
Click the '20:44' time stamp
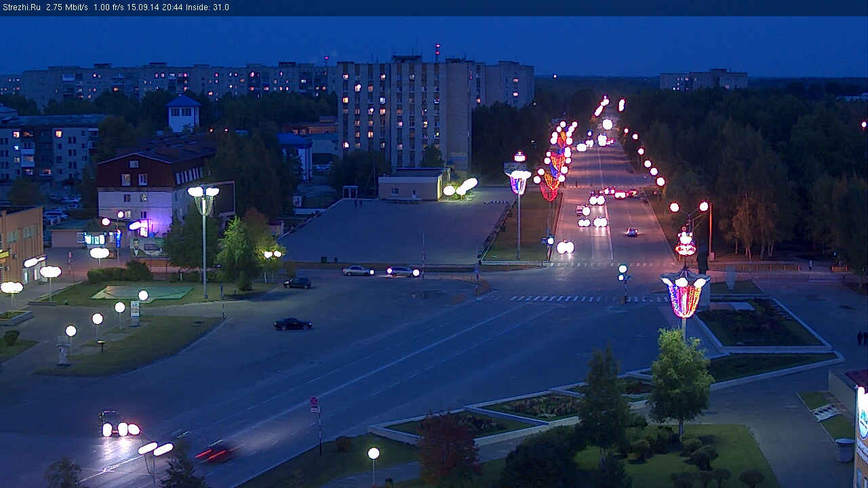point(171,7)
